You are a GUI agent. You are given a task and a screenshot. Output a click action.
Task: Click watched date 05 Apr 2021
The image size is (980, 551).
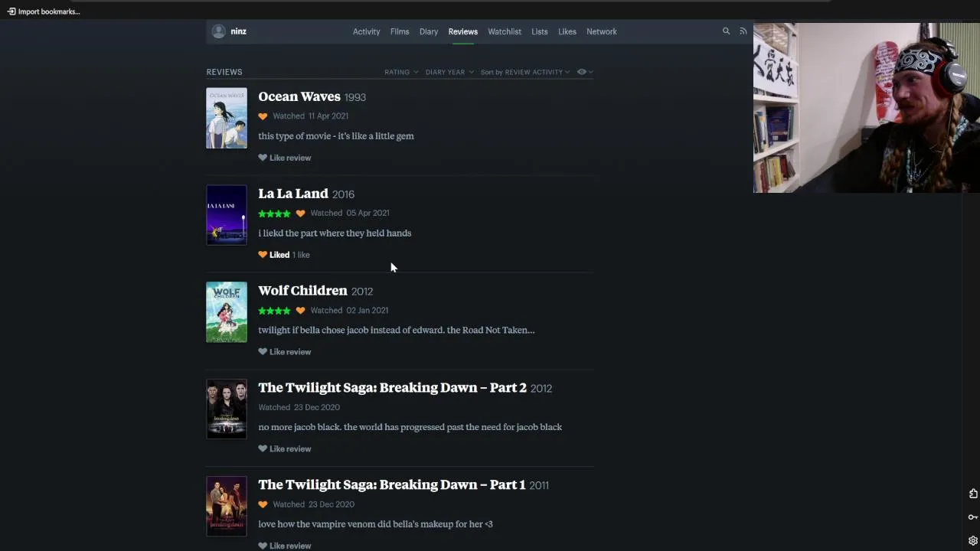(367, 214)
